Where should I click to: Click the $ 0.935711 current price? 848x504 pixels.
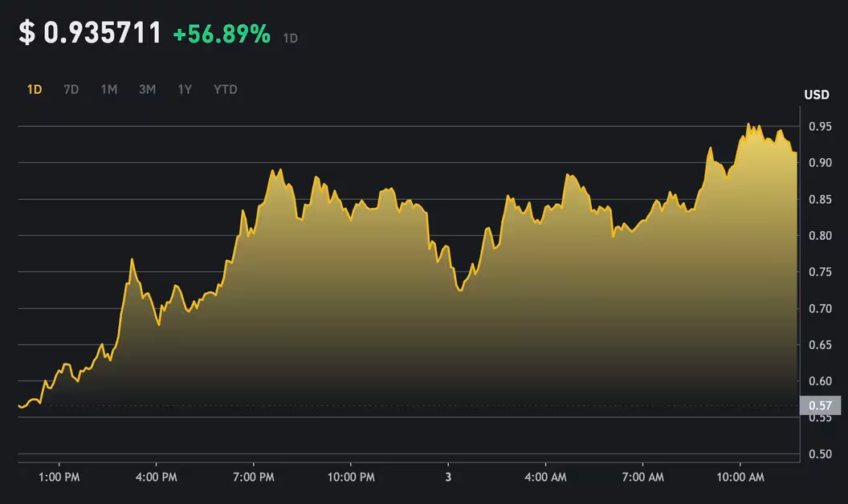(91, 34)
